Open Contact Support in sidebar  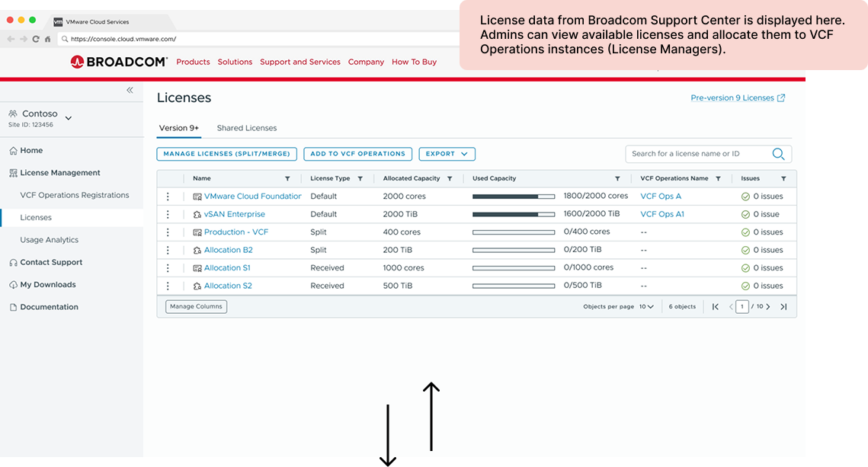coord(51,262)
